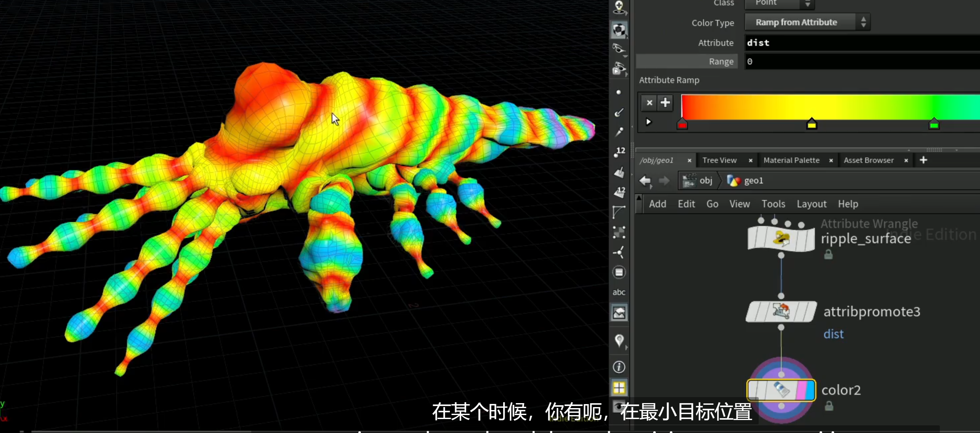Click the yellow grid layout icon
The width and height of the screenshot is (980, 433).
point(619,388)
